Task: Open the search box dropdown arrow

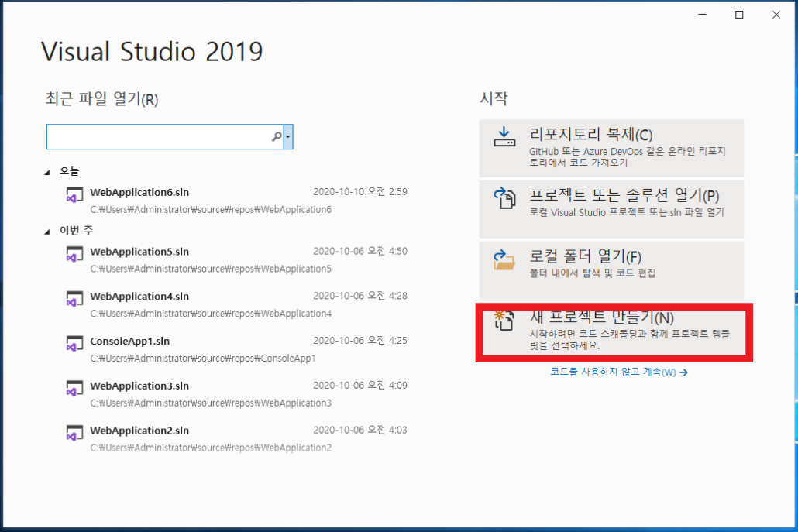Action: click(x=288, y=136)
